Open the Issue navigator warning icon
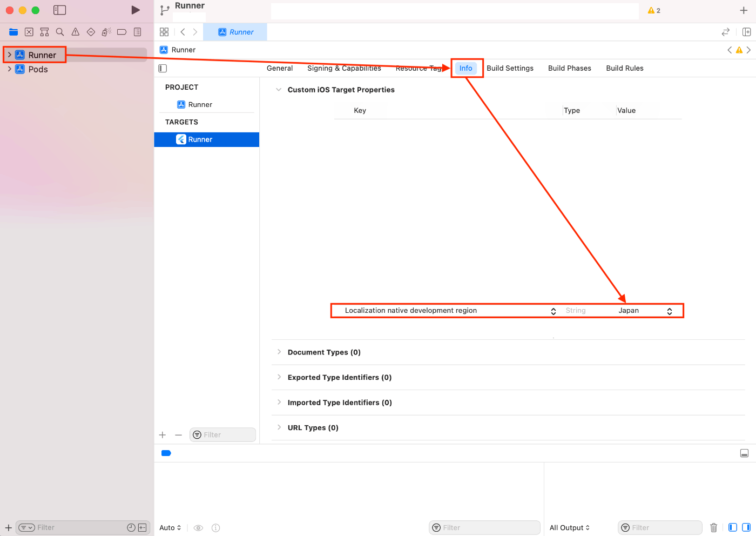The image size is (756, 536). [76, 32]
